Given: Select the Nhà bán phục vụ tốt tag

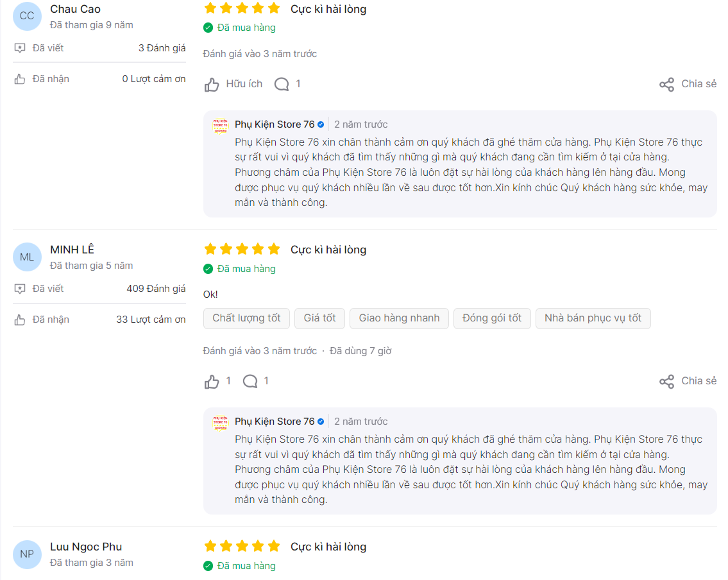Looking at the screenshot, I should pyautogui.click(x=593, y=319).
